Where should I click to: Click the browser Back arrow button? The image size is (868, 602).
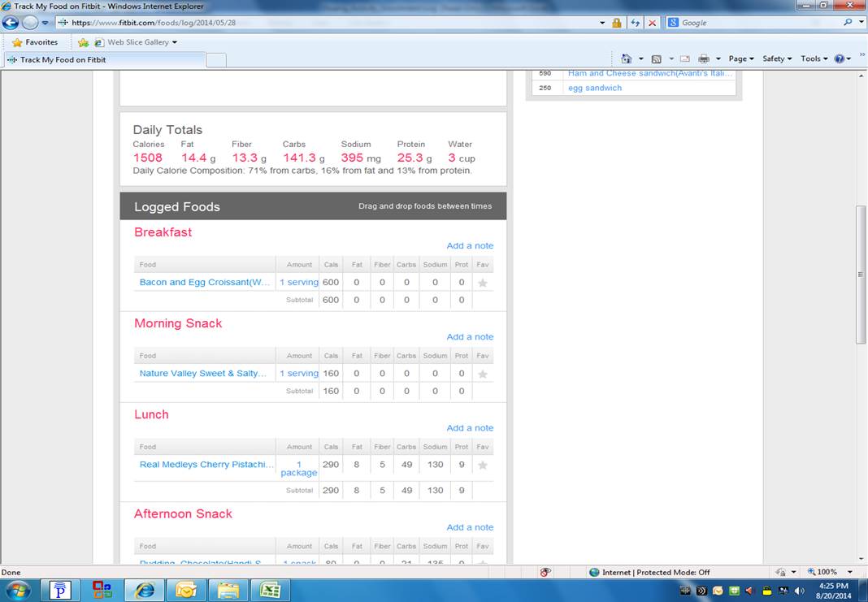click(11, 23)
